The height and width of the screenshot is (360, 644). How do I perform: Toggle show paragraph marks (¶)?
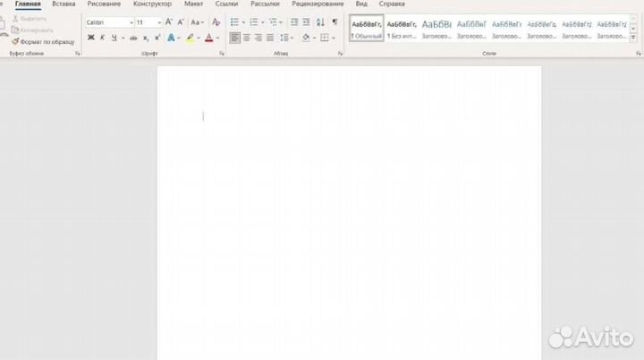pos(335,21)
